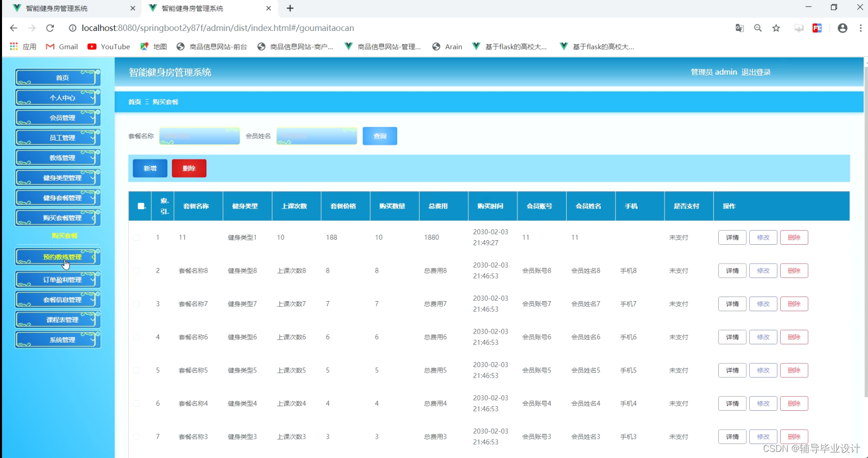Focus the 套餐名称 search field

199,136
